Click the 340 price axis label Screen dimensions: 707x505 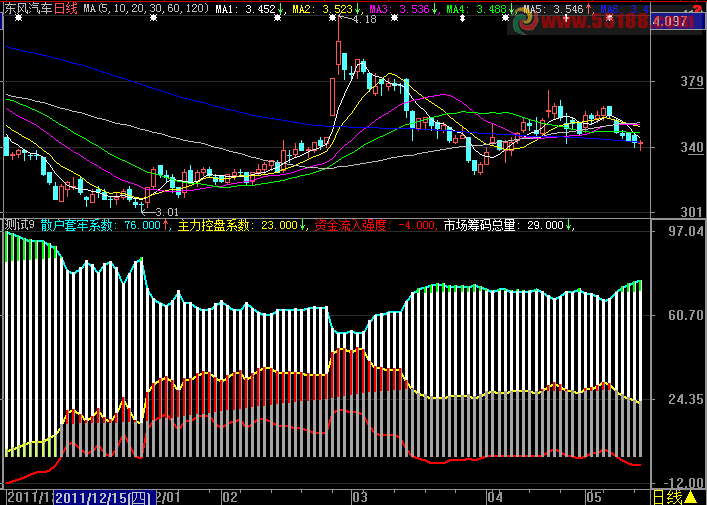coord(692,147)
